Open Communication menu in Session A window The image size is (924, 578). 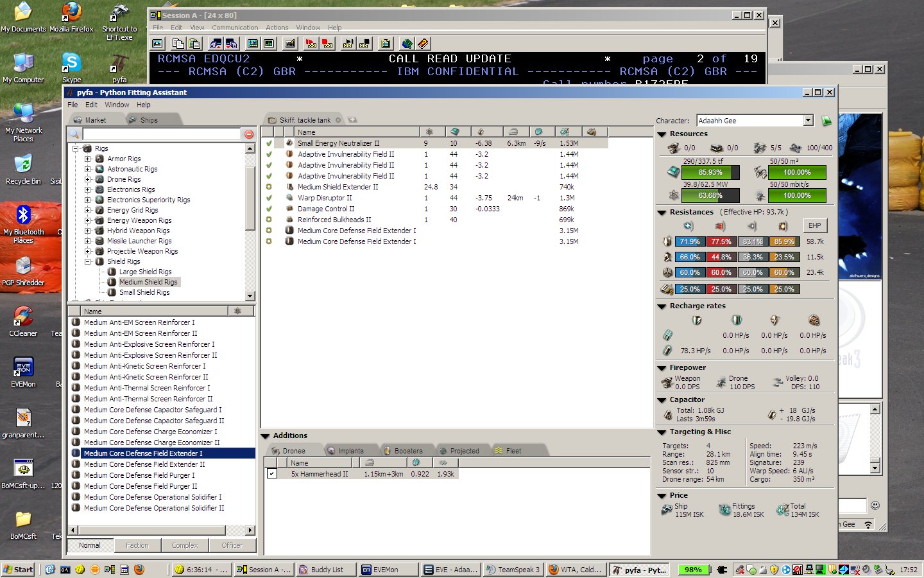point(235,28)
